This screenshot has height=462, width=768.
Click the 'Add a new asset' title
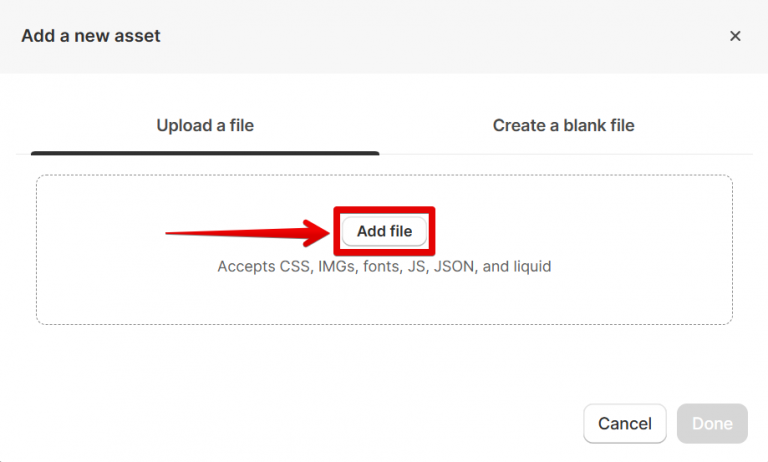click(91, 36)
